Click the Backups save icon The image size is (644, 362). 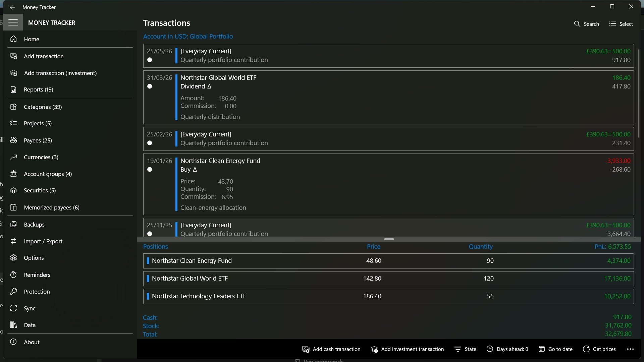(x=13, y=224)
